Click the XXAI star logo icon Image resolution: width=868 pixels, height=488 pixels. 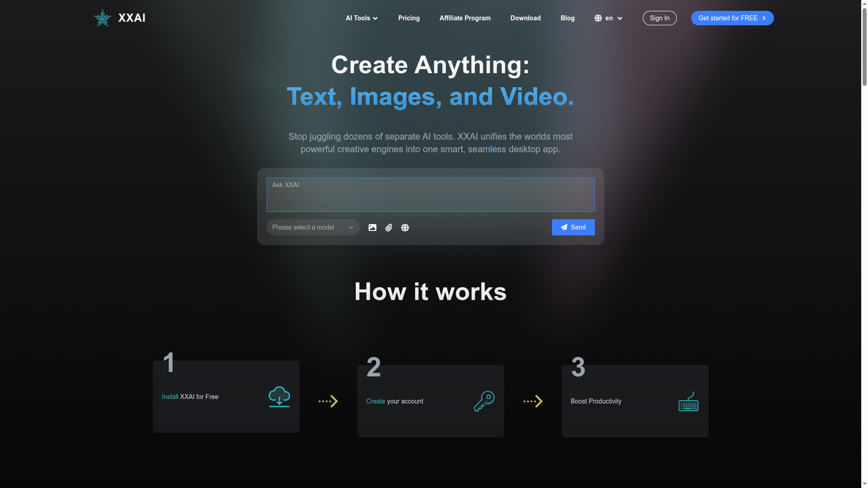103,18
